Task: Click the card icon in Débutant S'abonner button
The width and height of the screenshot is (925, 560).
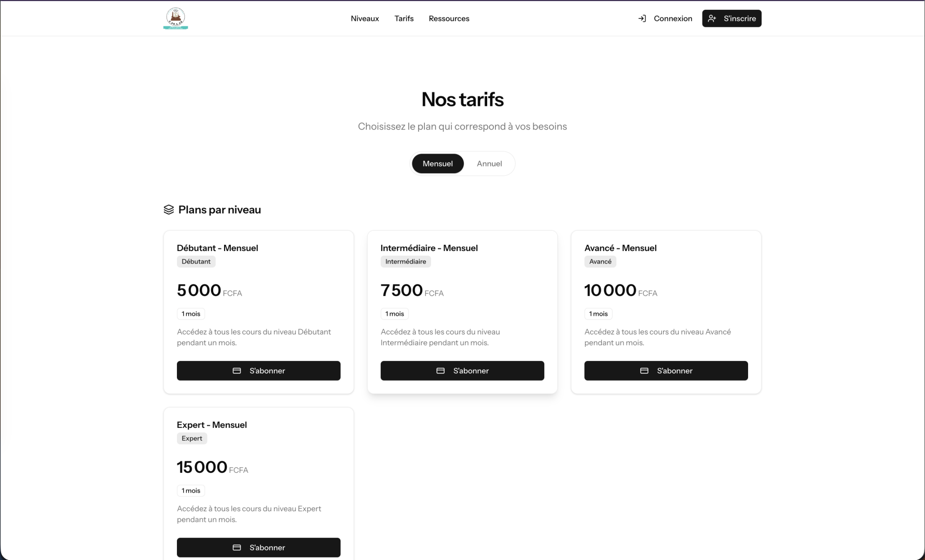Action: click(x=237, y=371)
